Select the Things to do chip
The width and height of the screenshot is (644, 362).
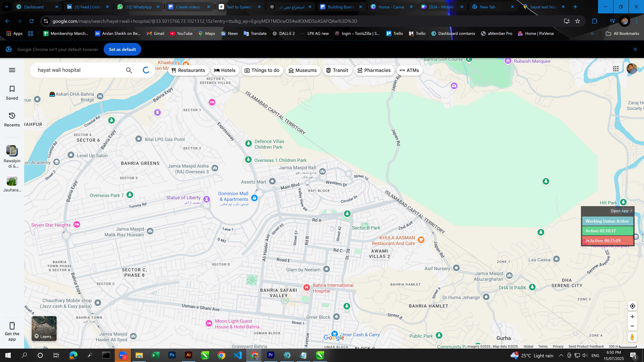pyautogui.click(x=262, y=70)
